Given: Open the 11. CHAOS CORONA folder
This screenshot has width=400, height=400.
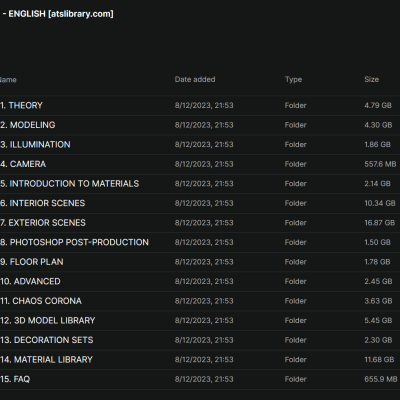Looking at the screenshot, I should point(41,301).
